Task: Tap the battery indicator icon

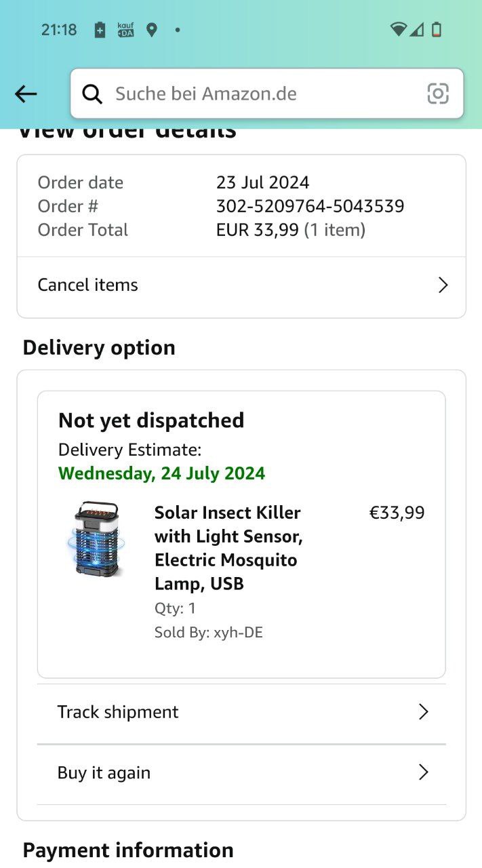Action: tap(437, 29)
